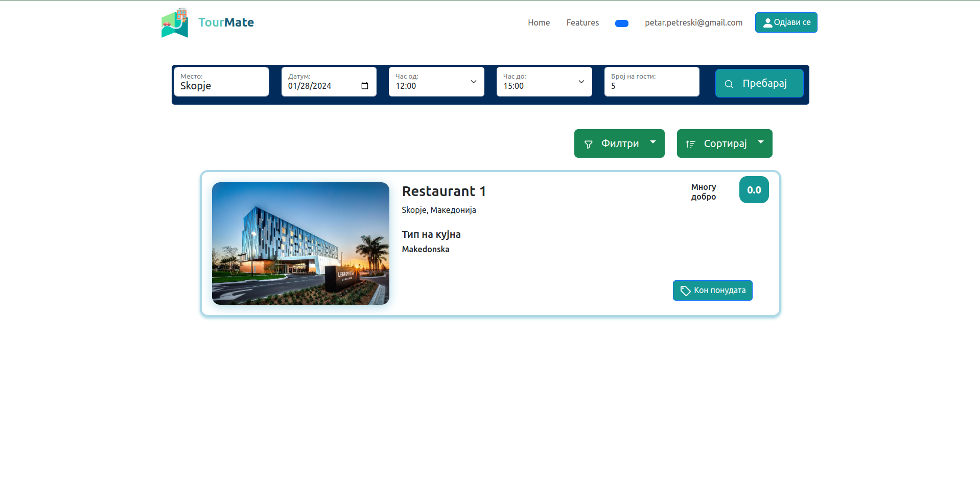Screen dimensions: 980x486
Task: Click the TourMate logo icon
Action: point(175,23)
